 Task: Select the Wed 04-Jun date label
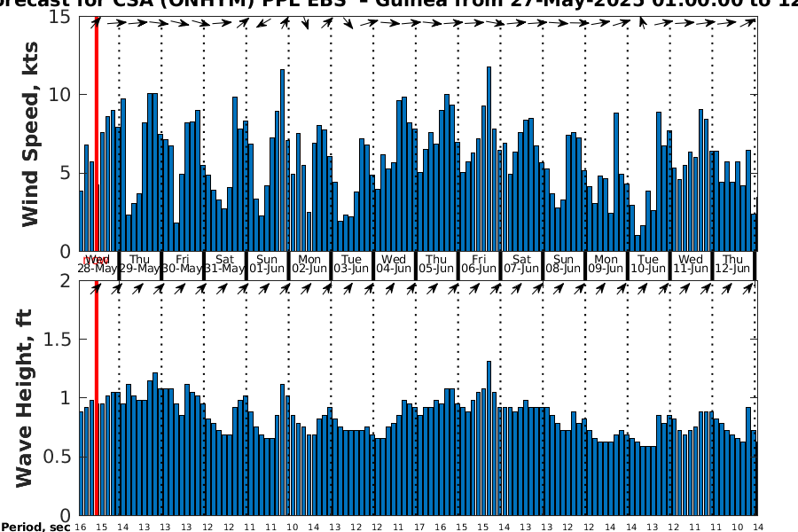point(394,263)
